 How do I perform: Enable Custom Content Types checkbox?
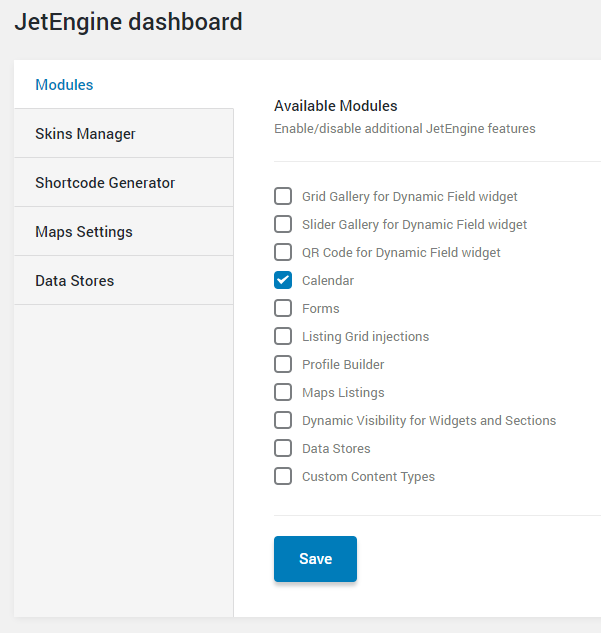click(x=283, y=476)
